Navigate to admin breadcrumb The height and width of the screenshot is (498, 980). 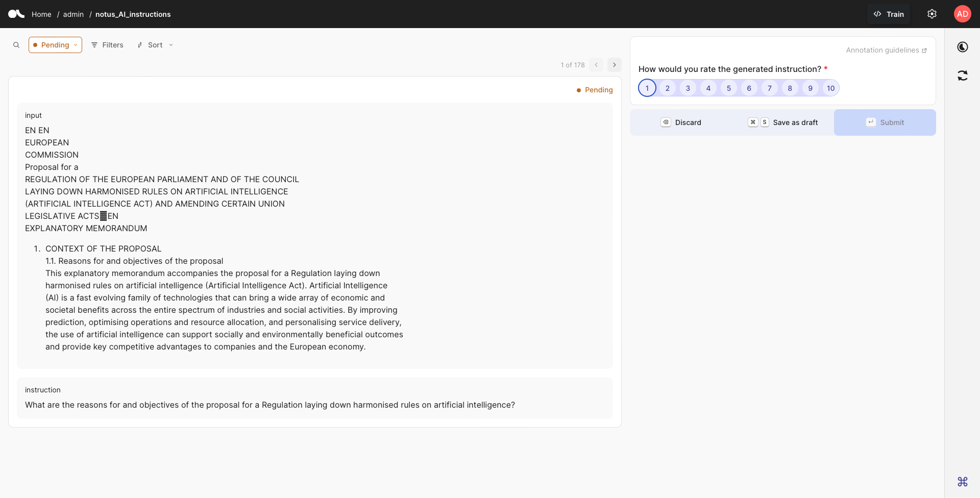point(73,14)
